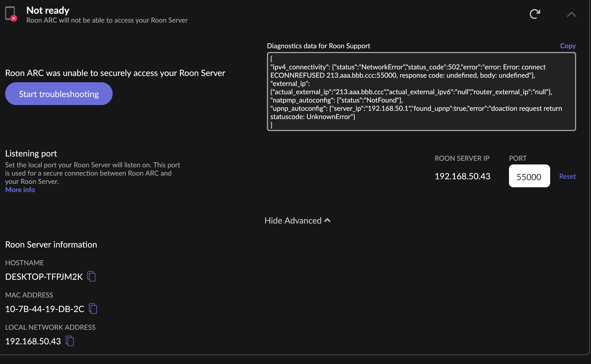
Task: Click the MAC address value 10-7B-44-19-DB-2C
Action: click(x=45, y=309)
